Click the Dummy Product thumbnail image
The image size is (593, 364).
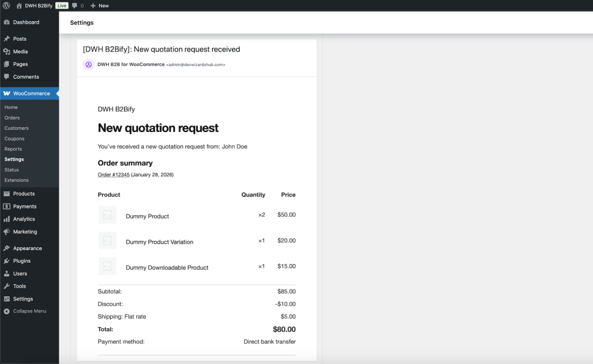point(107,215)
